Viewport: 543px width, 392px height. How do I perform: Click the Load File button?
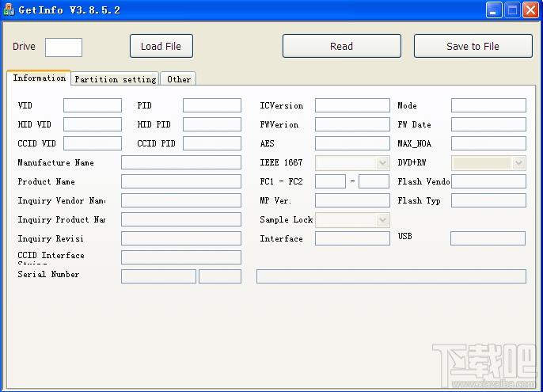point(161,46)
